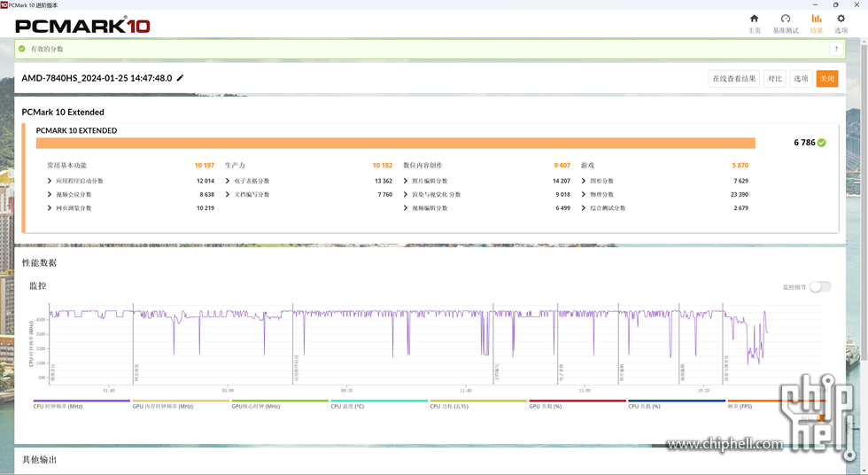This screenshot has height=475, width=868.
Task: Expand 视频会议分数 row
Action: 50,194
